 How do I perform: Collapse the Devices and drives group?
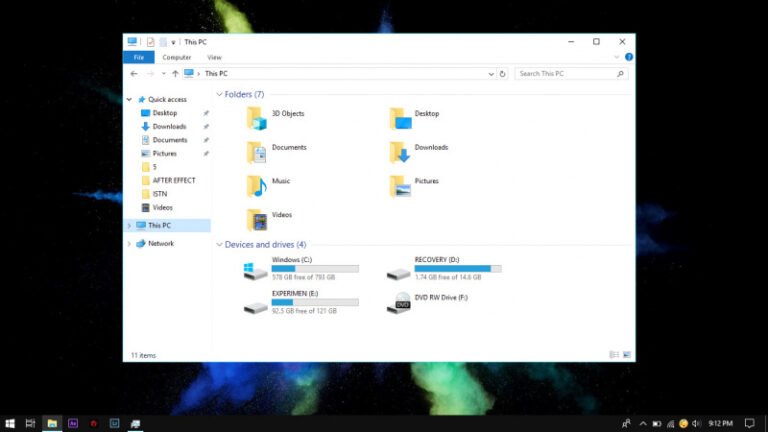(x=219, y=244)
